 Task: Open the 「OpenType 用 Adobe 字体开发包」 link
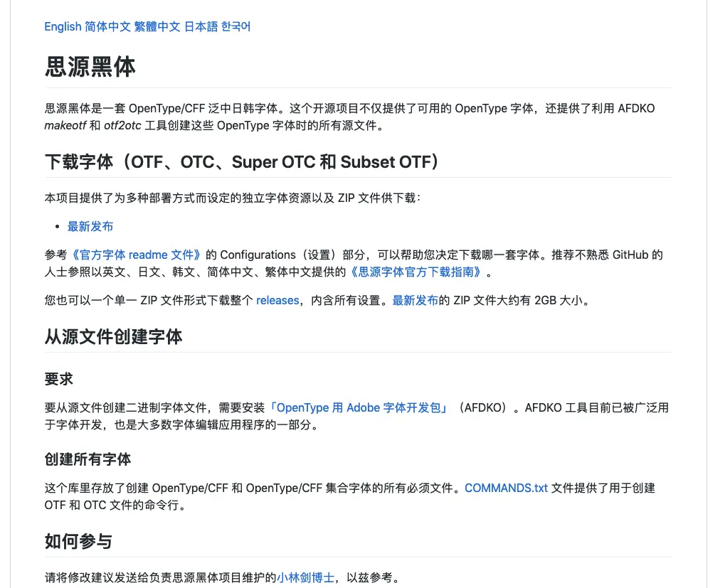point(359,408)
